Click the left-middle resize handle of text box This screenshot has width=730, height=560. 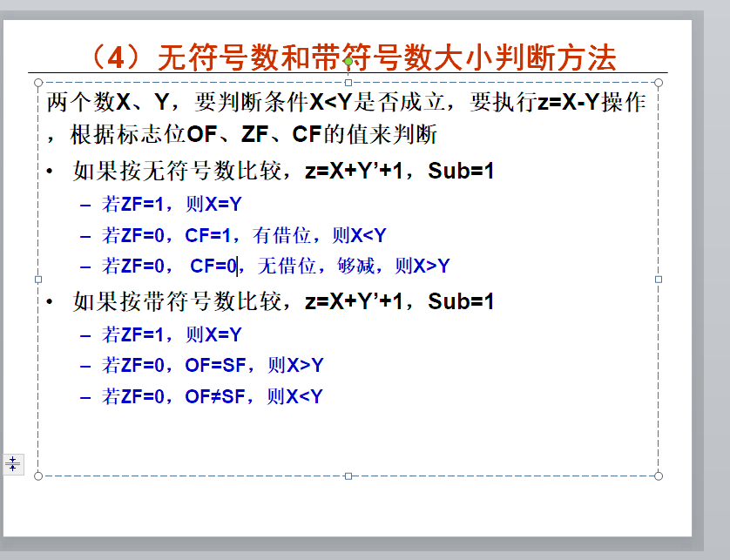click(38, 280)
